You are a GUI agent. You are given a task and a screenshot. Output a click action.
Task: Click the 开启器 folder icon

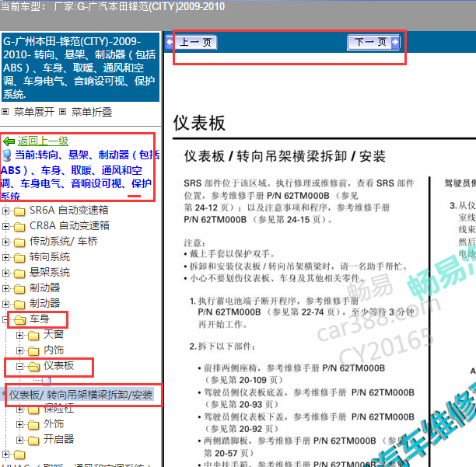33,441
